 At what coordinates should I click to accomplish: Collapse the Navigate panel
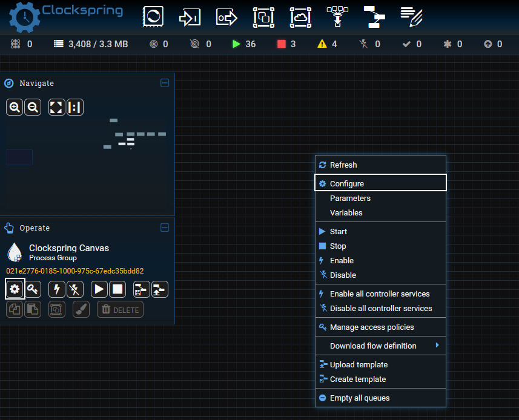(165, 83)
